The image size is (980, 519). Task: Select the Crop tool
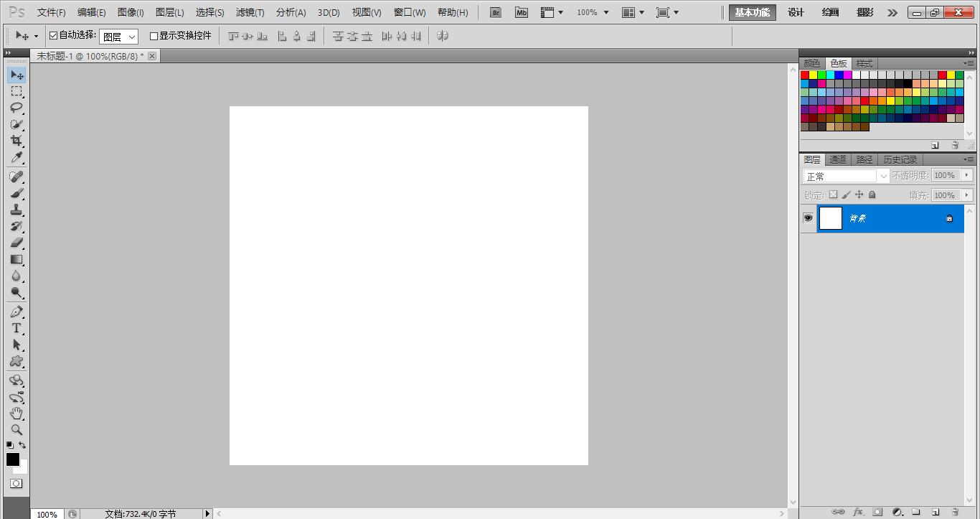[16, 141]
